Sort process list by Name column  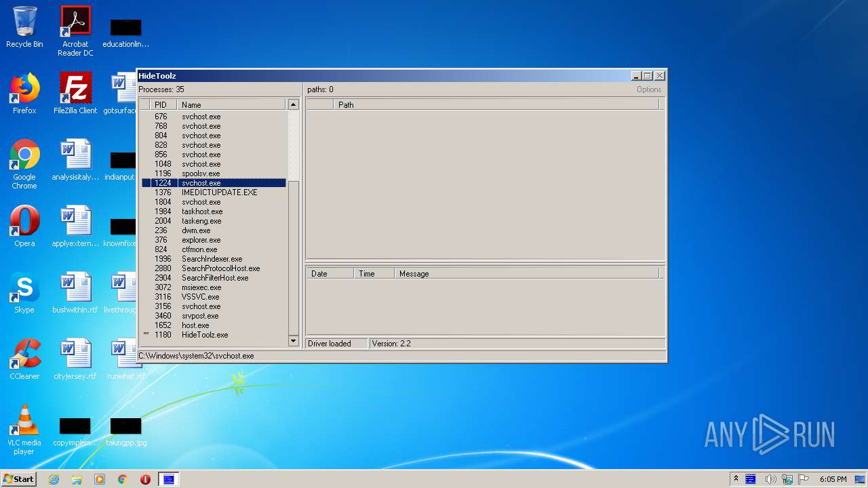pyautogui.click(x=231, y=104)
